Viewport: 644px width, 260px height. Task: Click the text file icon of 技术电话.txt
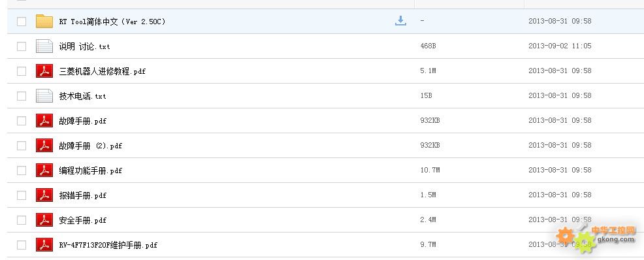(x=44, y=95)
